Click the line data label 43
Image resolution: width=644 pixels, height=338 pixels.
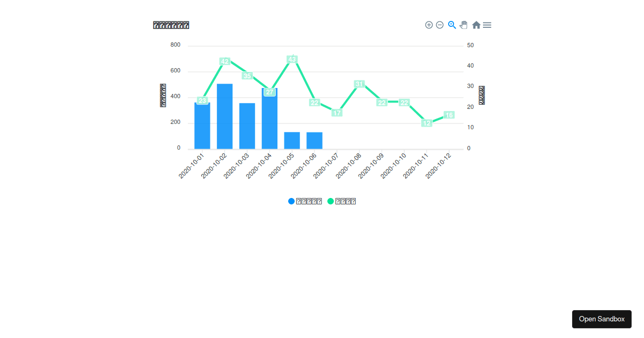pyautogui.click(x=292, y=60)
